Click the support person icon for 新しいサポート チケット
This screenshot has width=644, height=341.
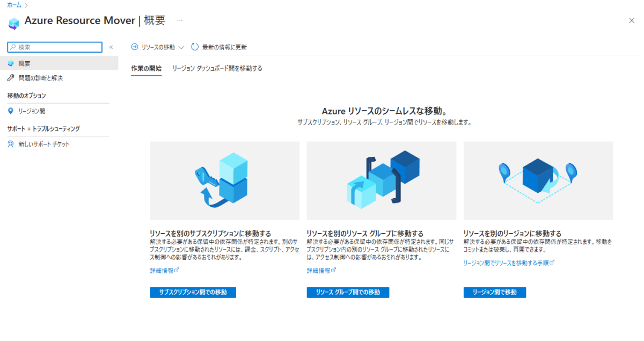point(11,144)
